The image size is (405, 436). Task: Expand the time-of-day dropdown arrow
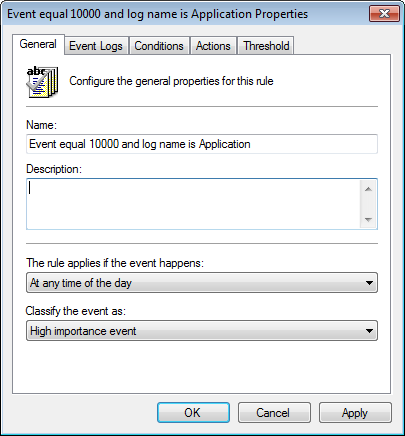pos(369,283)
